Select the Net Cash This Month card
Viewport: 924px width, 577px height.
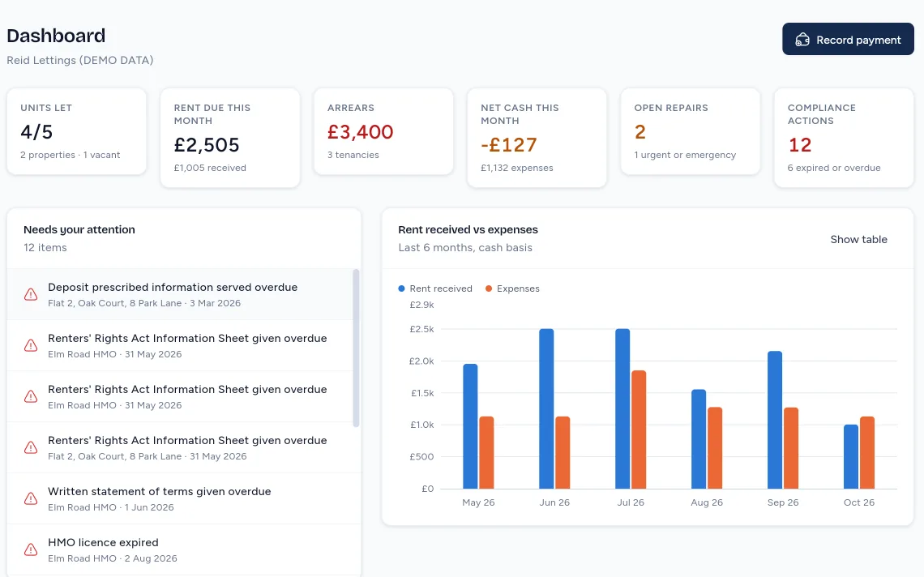tap(537, 138)
